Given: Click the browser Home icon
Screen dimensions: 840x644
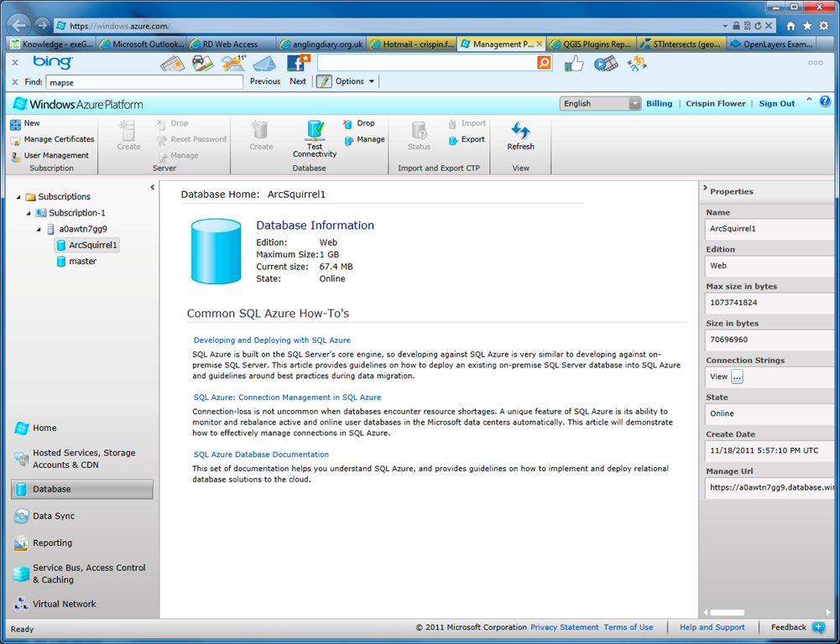Looking at the screenshot, I should [x=790, y=26].
